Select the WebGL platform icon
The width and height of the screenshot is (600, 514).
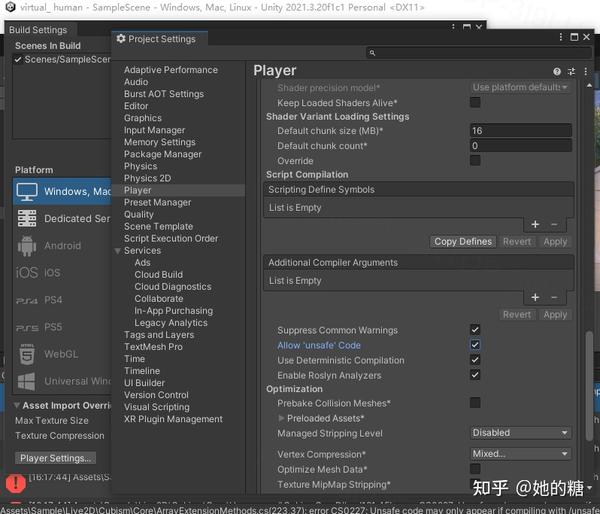[27, 354]
